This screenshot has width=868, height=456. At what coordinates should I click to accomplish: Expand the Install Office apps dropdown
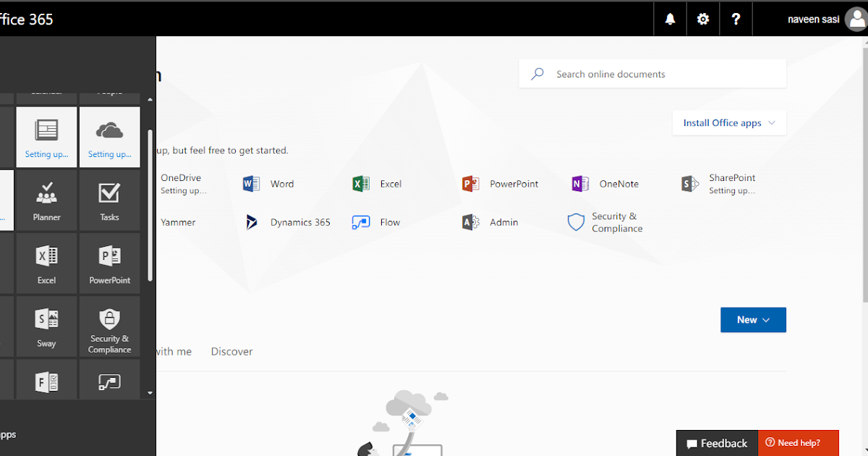coord(729,123)
